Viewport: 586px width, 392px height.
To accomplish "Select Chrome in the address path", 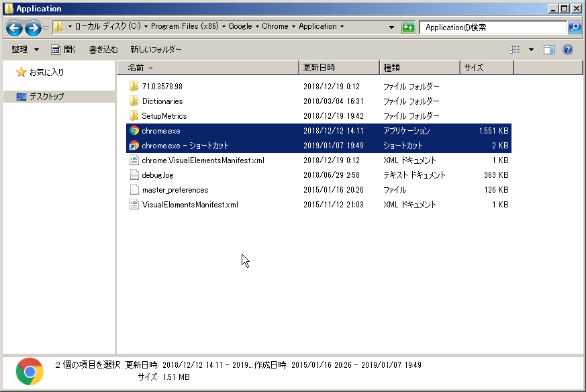I will tap(275, 26).
